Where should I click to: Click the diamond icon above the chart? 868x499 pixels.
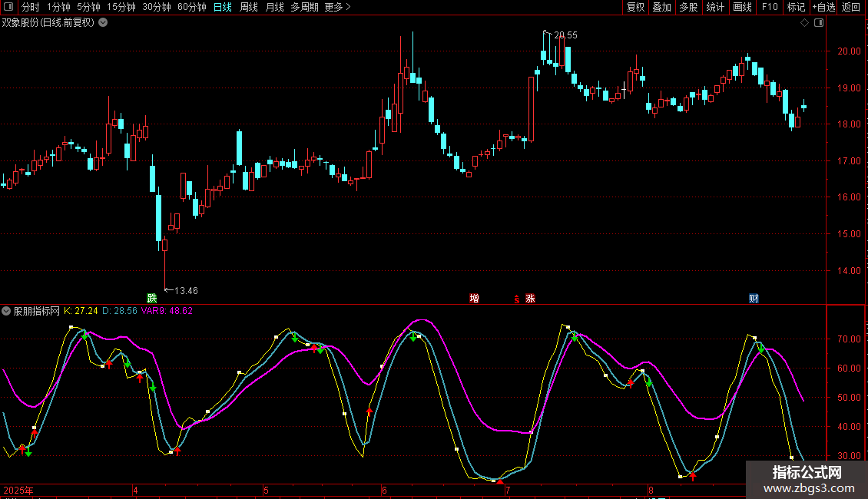804,23
